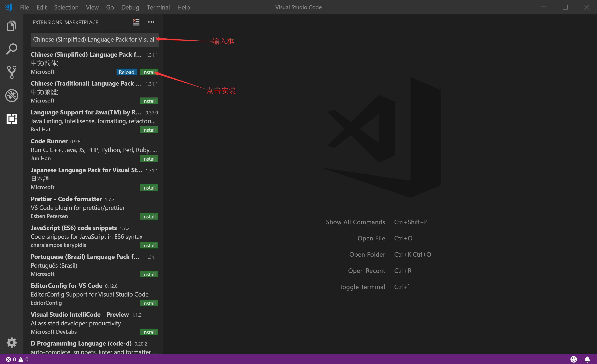Click the 'Esben Petersen' publisher name
The height and width of the screenshot is (364, 597).
pyautogui.click(x=49, y=216)
